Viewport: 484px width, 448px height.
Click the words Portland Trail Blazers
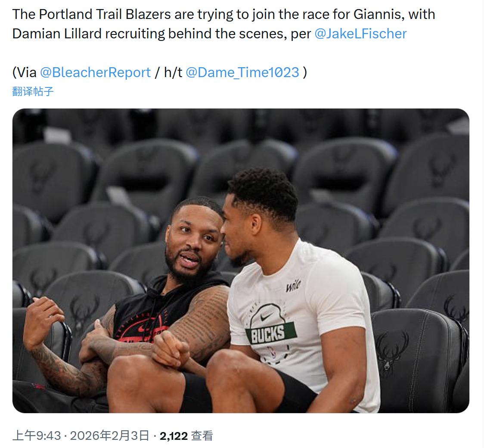[x=105, y=14]
